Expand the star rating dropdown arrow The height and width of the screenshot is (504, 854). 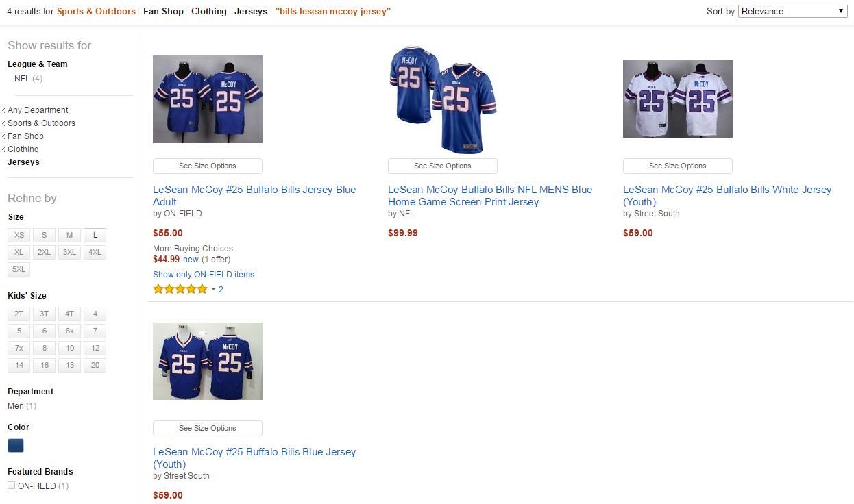[212, 289]
